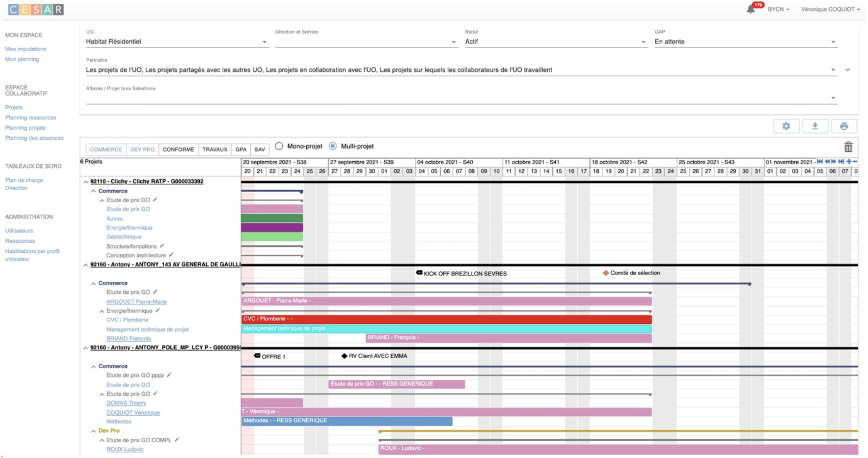Open BRIAND François resource link
868x458 pixels.
(128, 338)
